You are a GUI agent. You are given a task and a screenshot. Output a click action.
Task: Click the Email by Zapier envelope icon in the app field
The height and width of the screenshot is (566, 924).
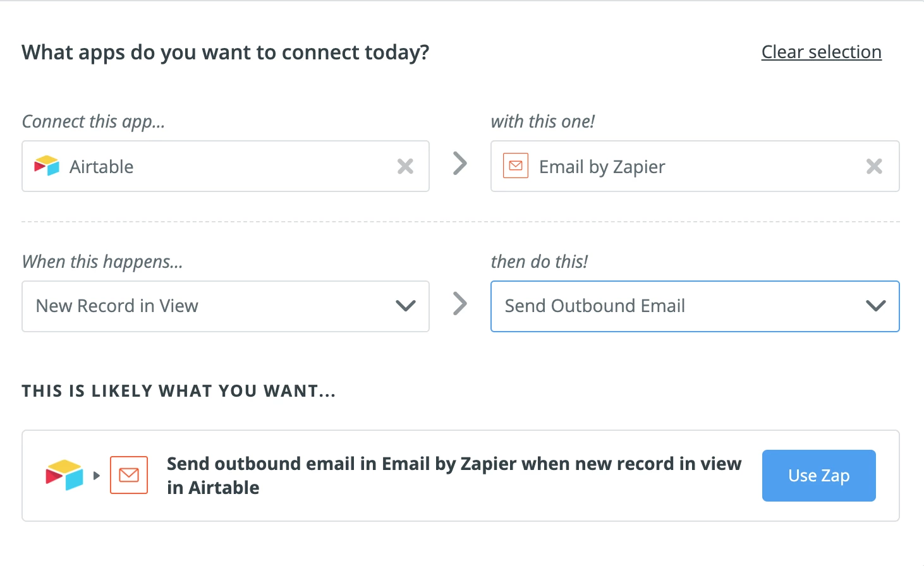pyautogui.click(x=516, y=166)
